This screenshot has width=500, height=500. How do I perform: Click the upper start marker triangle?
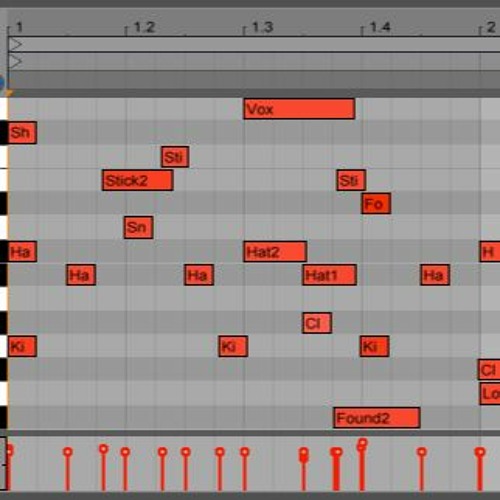(15, 44)
